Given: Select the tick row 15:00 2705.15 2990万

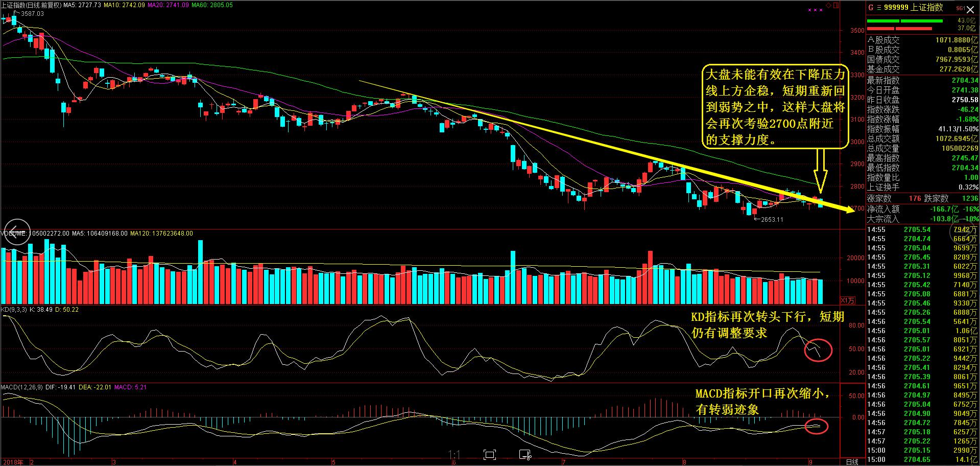Looking at the screenshot, I should (x=923, y=450).
